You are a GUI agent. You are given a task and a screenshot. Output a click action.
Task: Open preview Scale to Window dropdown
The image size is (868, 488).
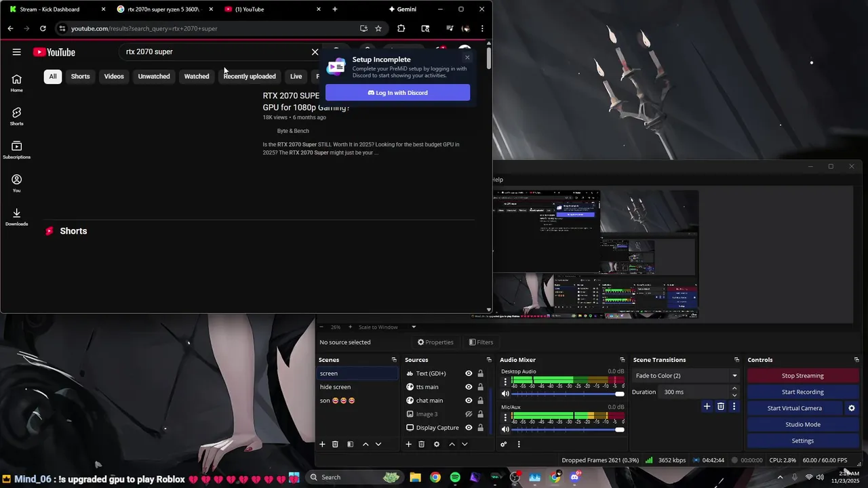(x=387, y=327)
